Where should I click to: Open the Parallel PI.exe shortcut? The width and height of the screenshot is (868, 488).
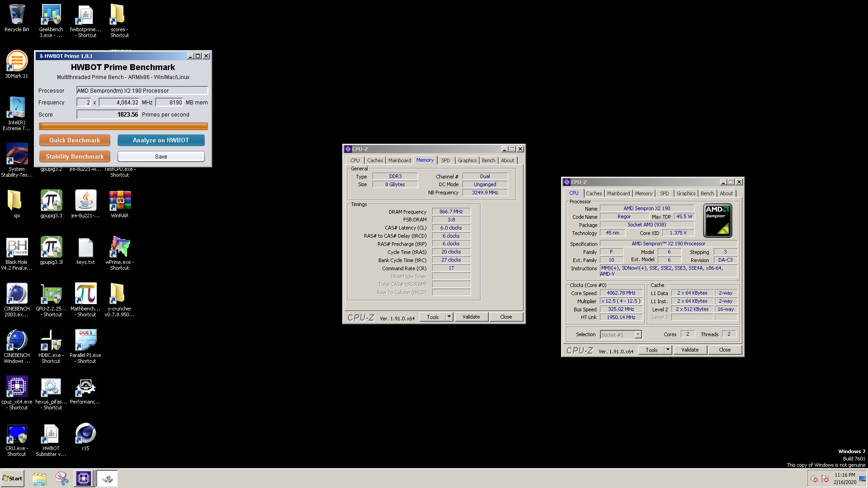(85, 347)
